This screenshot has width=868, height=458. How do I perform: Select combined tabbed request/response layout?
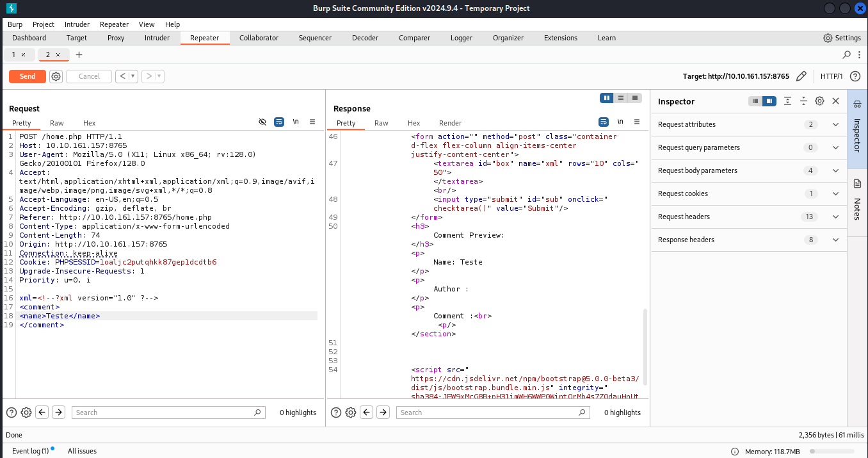635,98
